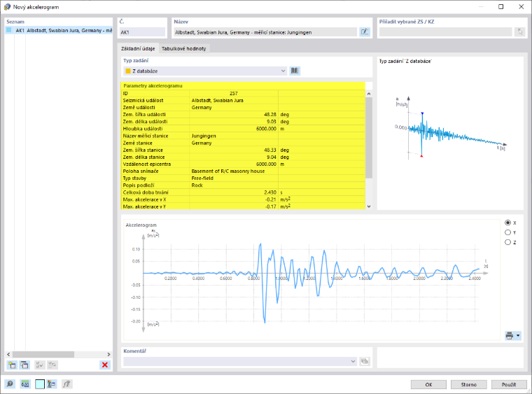This screenshot has height=394, width=532.
Task: Click the Seizmická událost parameter row
Action: click(243, 100)
